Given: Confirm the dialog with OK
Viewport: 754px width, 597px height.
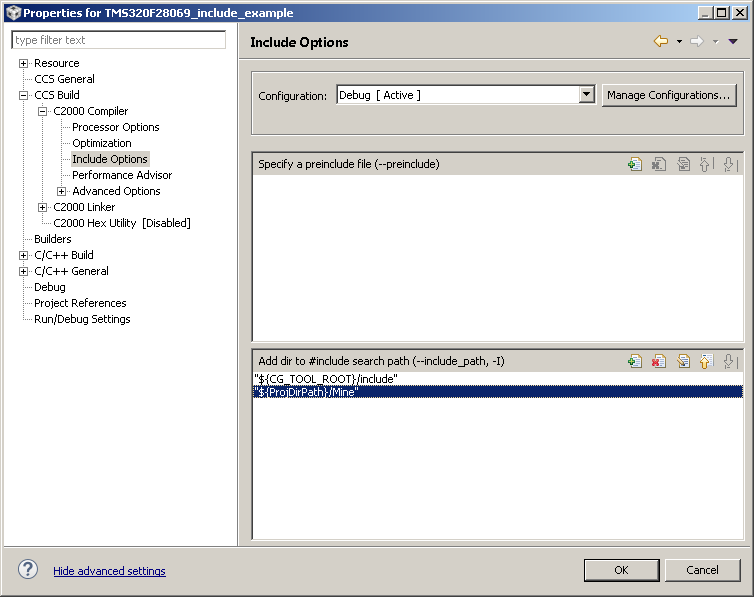Looking at the screenshot, I should pos(621,570).
